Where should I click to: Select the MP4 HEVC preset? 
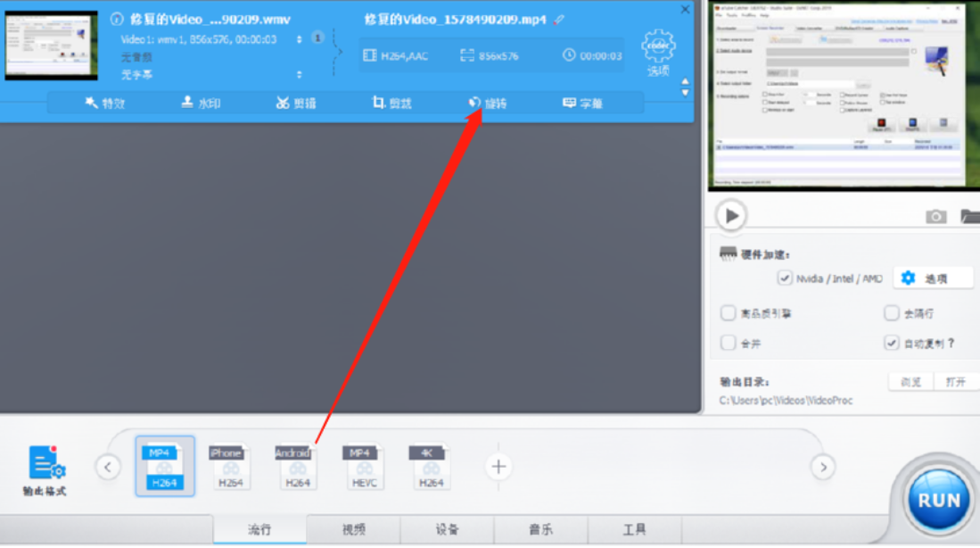tap(364, 467)
